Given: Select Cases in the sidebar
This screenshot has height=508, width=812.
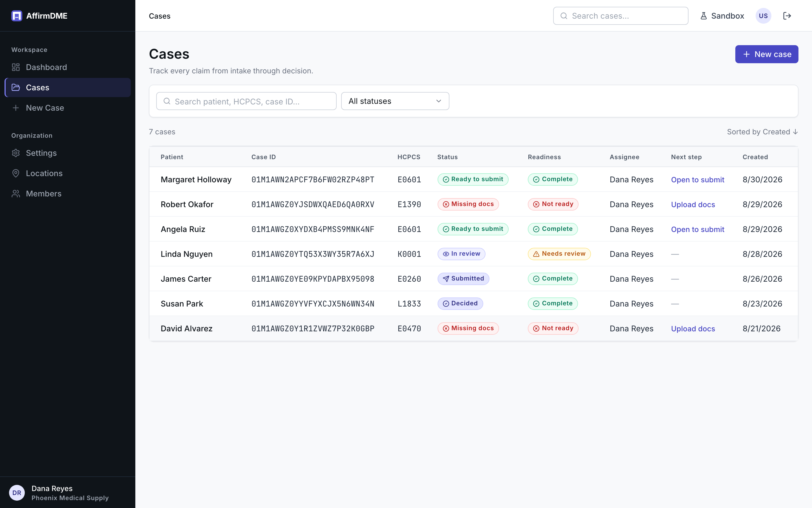Looking at the screenshot, I should (67, 87).
